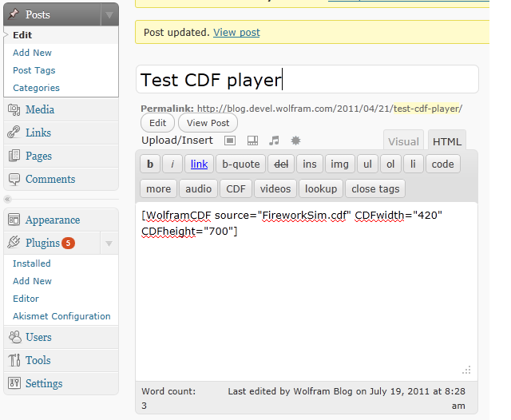The image size is (511, 420).
Task: Follow the View post link in notice
Action: coord(236,32)
